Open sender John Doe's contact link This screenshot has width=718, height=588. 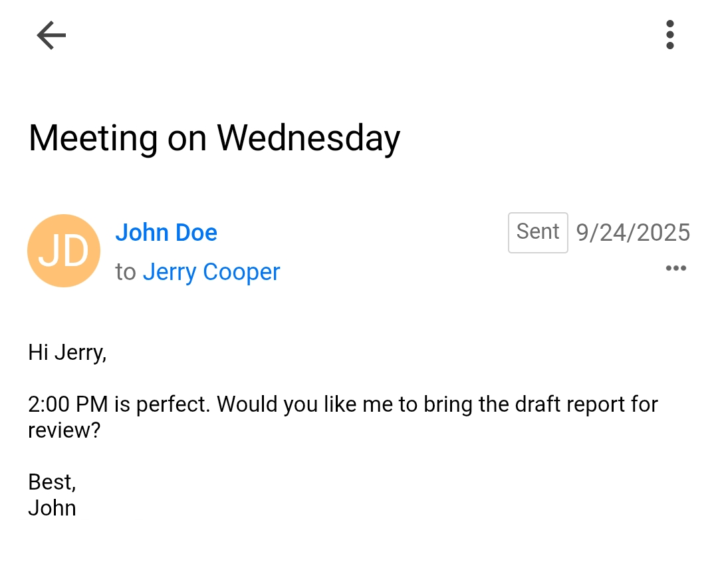[166, 232]
